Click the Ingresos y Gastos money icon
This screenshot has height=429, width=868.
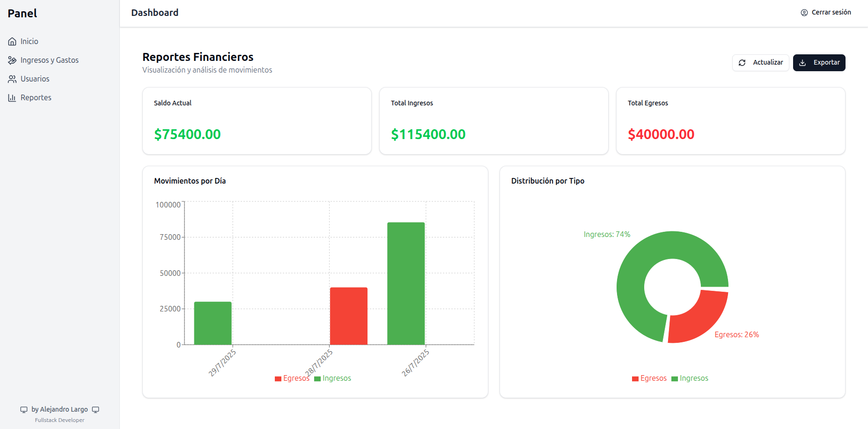pos(13,60)
